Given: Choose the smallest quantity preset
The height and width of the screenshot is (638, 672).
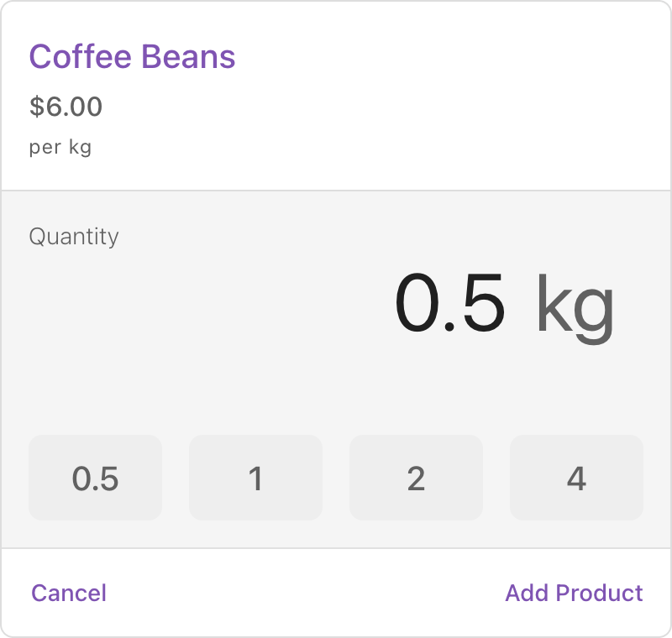Looking at the screenshot, I should point(95,478).
